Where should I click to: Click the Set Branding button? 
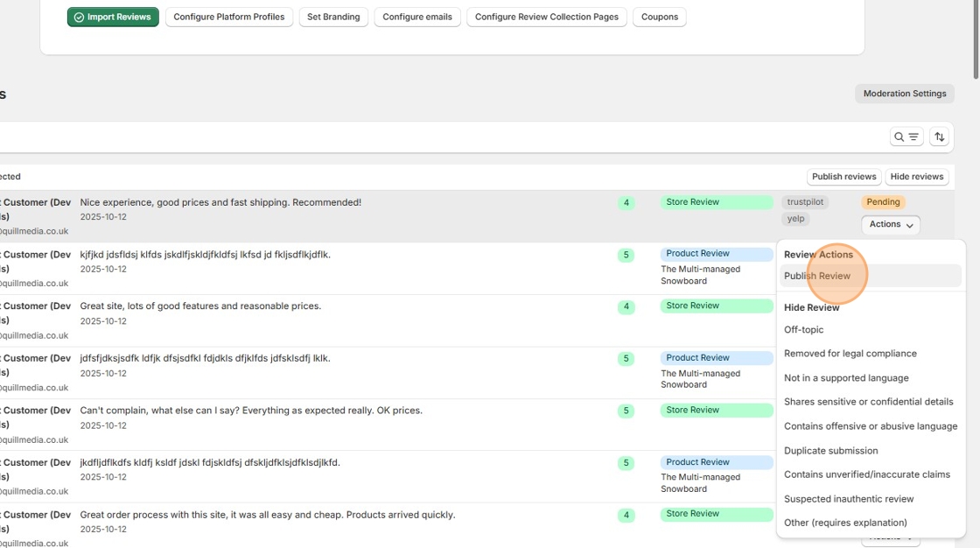333,17
